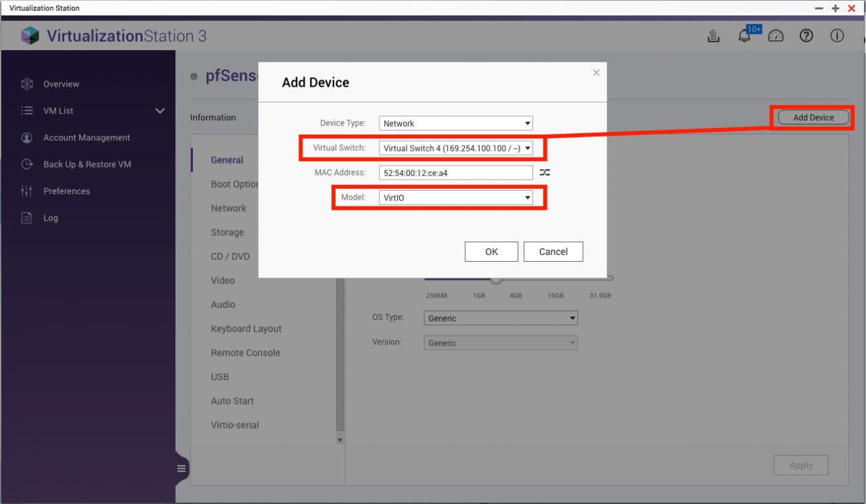Click the MAC Address input field
This screenshot has width=866, height=504.
tap(455, 173)
